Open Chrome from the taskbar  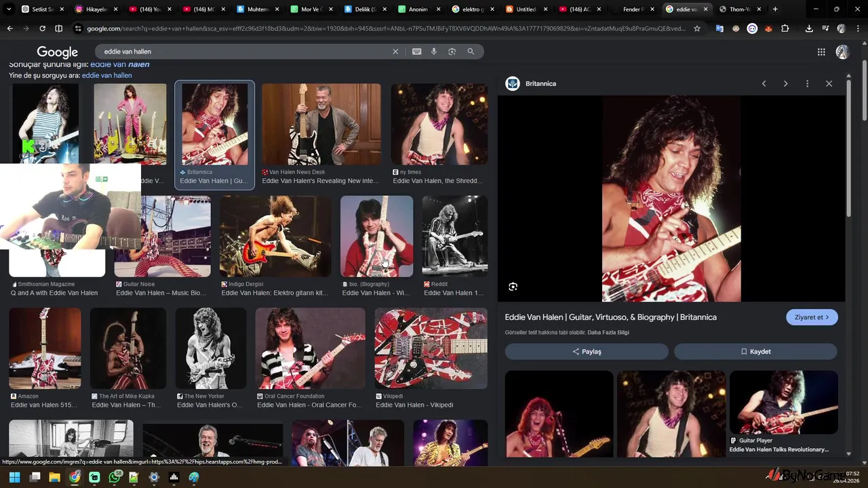pos(75,477)
